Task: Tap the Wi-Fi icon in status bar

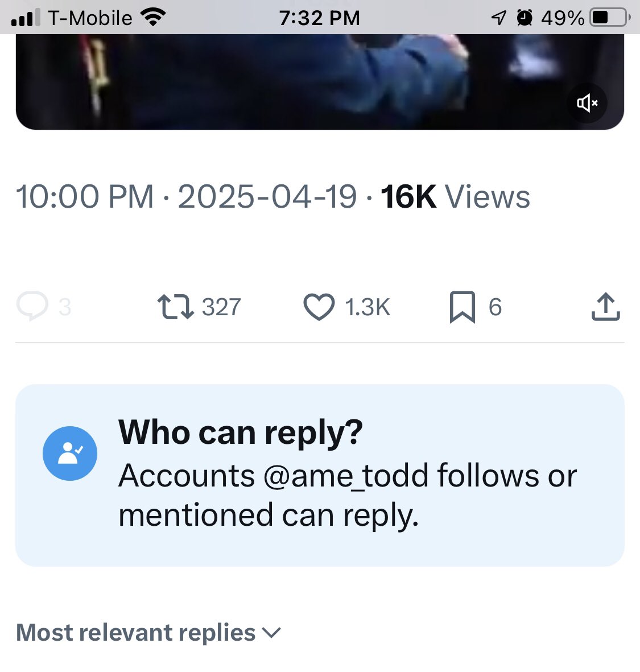Action: click(154, 18)
